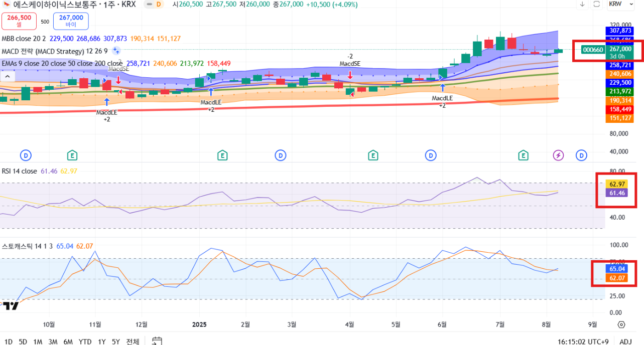644x345 pixels.
Task: Select the RSI 14 close legend
Action: coord(19,171)
